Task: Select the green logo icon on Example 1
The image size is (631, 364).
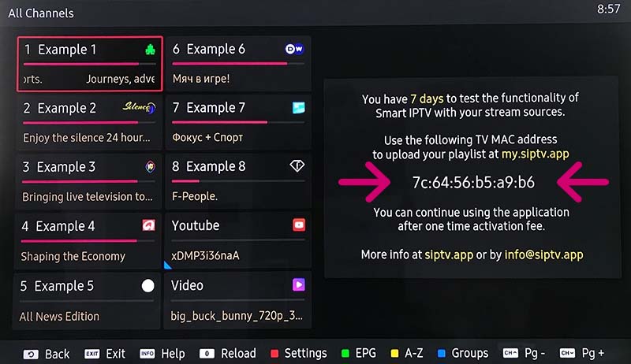Action: (x=150, y=50)
